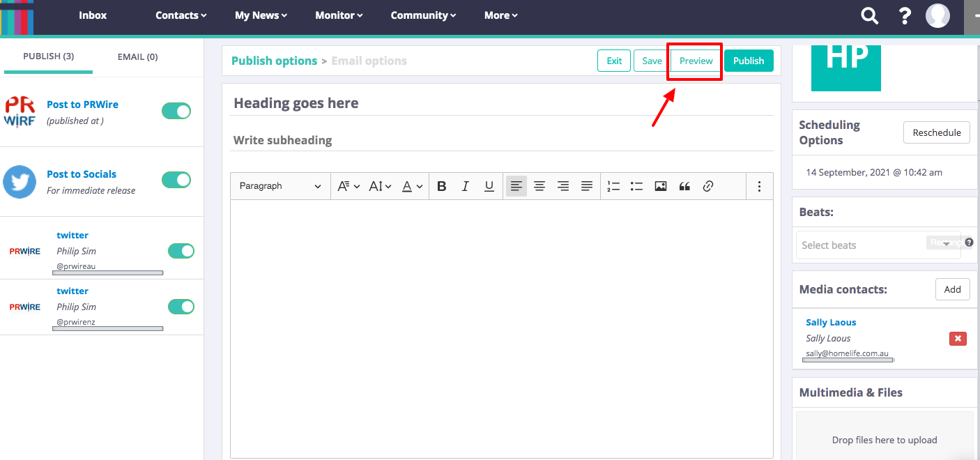Toggle the @prwireau twitter account
Screen dimensions: 980x460
tap(181, 251)
